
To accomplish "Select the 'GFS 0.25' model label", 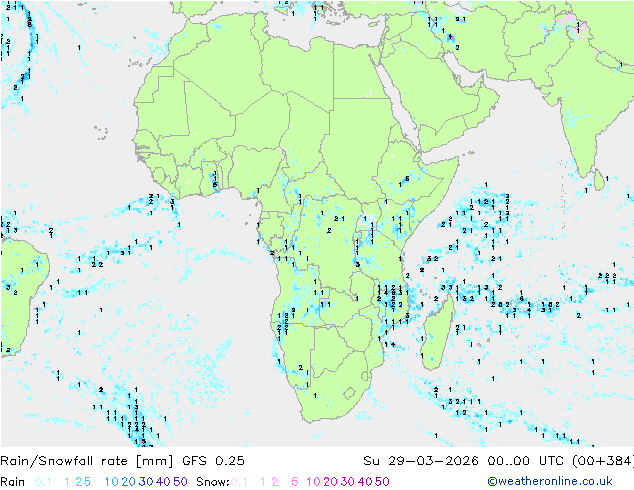I will point(213,461).
